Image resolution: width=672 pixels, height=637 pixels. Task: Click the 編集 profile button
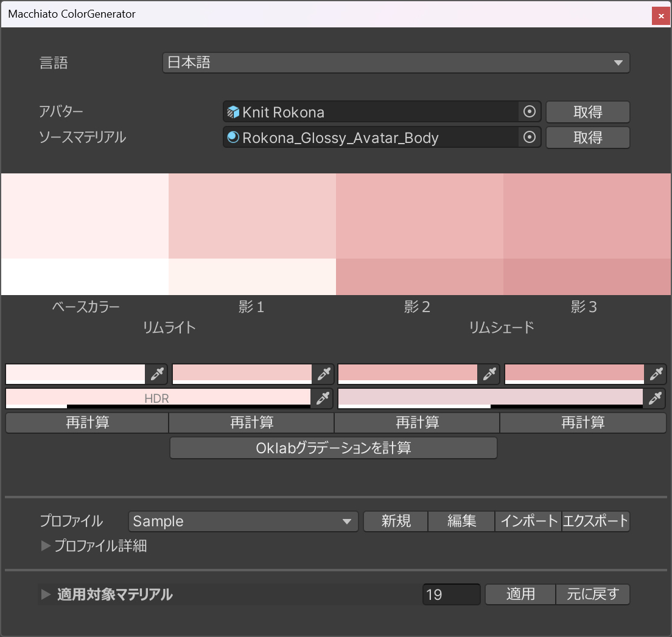461,521
